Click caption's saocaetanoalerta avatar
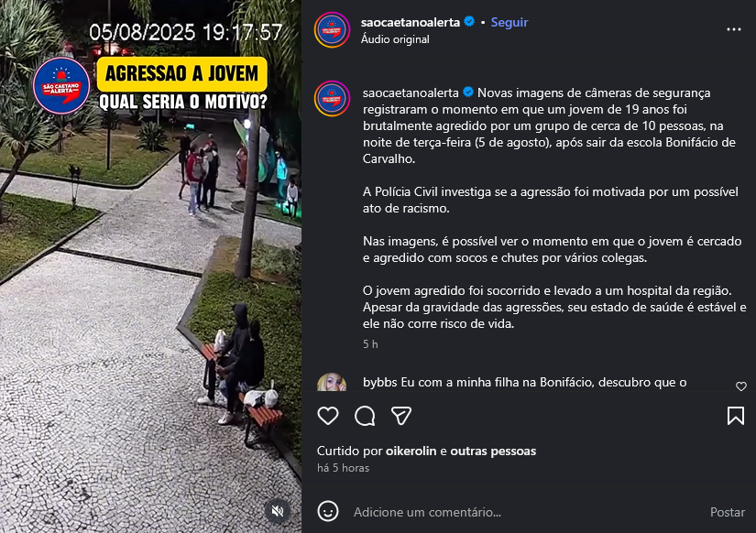The image size is (756, 533). point(332,98)
